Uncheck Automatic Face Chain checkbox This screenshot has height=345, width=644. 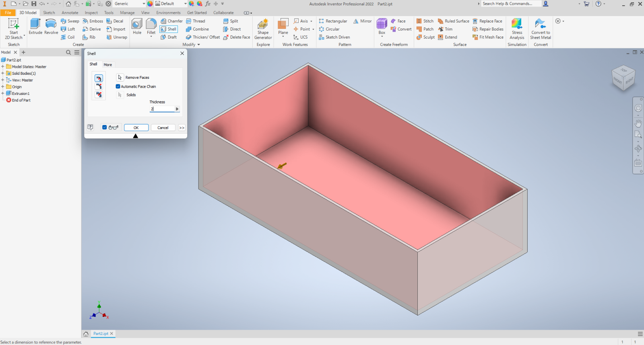[118, 86]
